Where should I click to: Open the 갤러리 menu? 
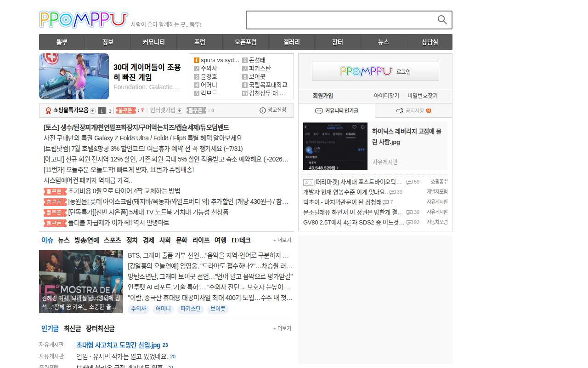coord(292,42)
